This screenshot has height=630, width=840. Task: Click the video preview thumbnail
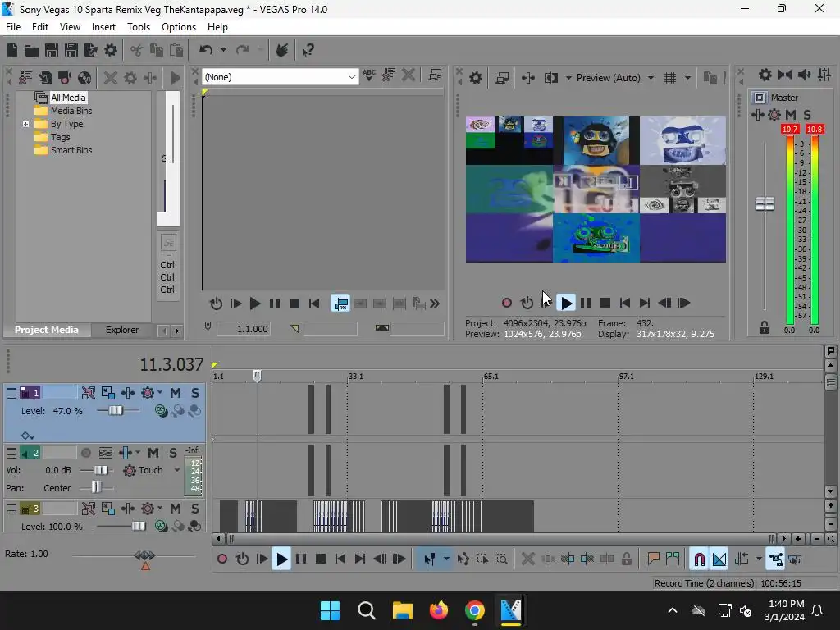pyautogui.click(x=596, y=189)
